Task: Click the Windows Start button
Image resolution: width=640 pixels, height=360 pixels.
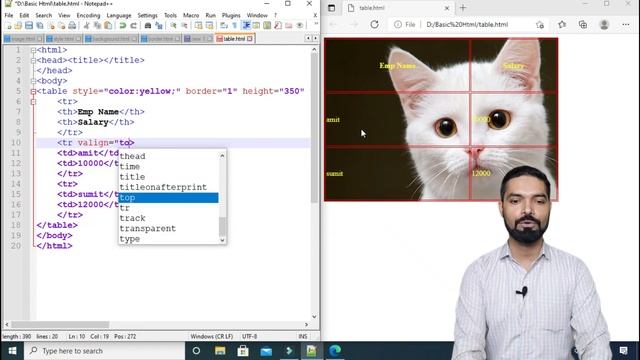Action: (12, 351)
